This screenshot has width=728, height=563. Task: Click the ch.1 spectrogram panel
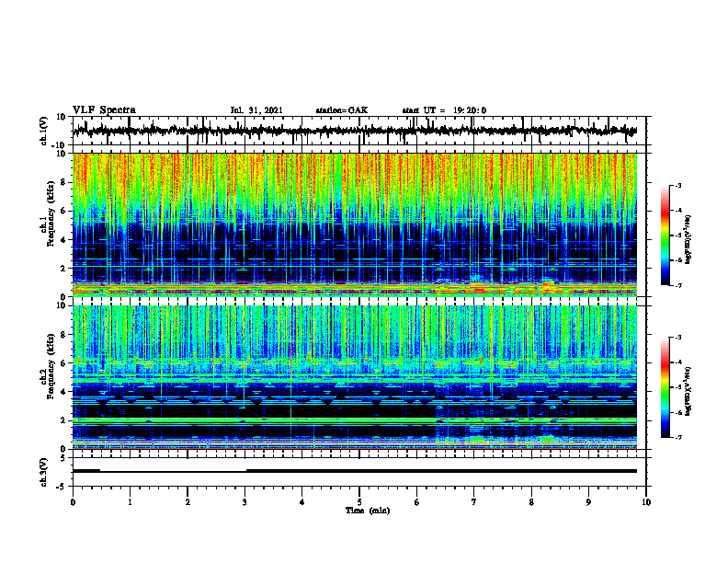click(x=359, y=224)
